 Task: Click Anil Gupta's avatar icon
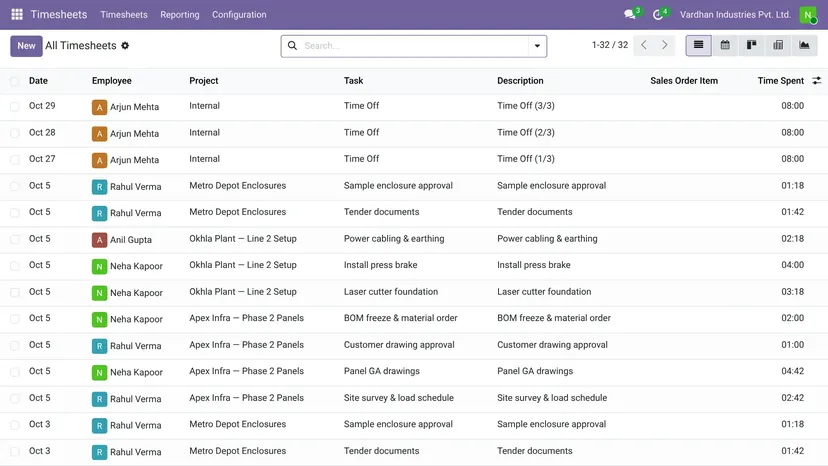point(99,240)
